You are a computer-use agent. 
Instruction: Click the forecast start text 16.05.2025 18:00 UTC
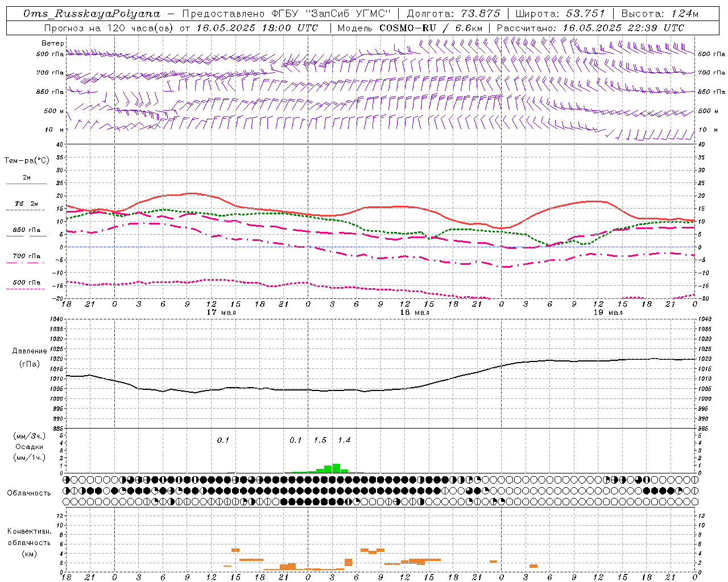click(x=257, y=27)
